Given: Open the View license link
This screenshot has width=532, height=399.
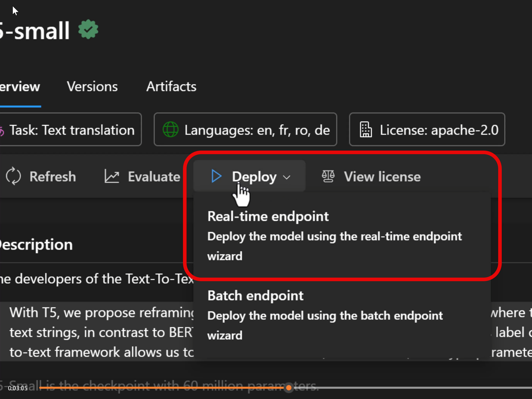Looking at the screenshot, I should (382, 177).
